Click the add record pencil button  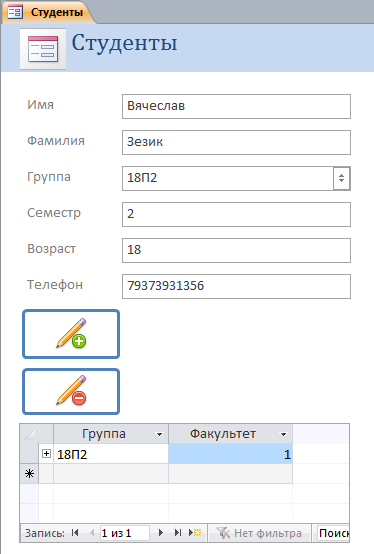click(x=71, y=334)
